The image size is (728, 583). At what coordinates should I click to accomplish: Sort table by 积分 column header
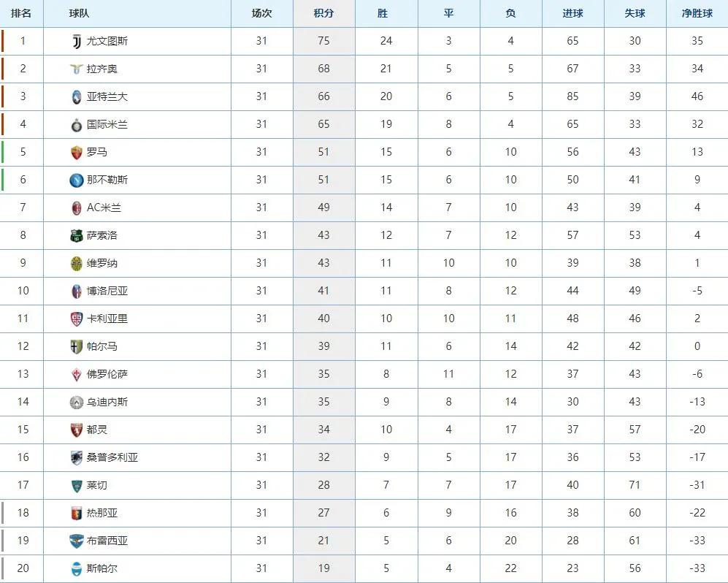(x=323, y=13)
